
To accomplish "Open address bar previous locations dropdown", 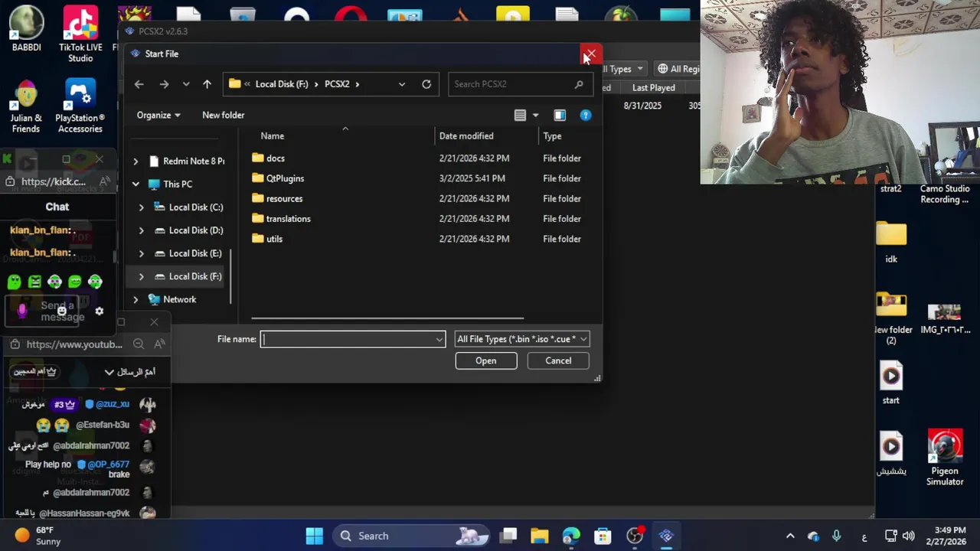I will [x=402, y=84].
